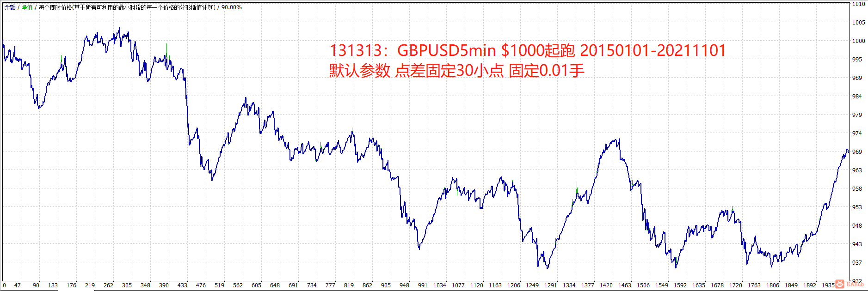The image size is (868, 291).
Task: Click the 47 trade number on horizontal axis
Action: (x=18, y=285)
